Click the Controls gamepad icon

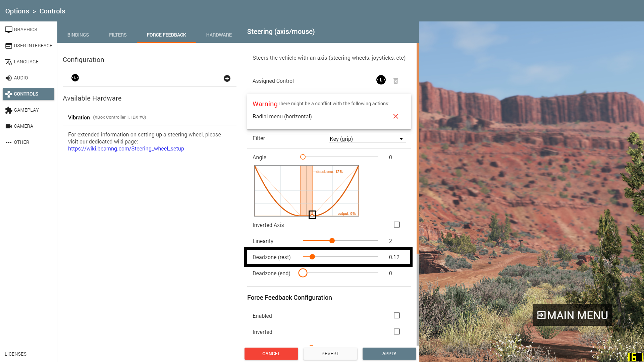click(9, 94)
